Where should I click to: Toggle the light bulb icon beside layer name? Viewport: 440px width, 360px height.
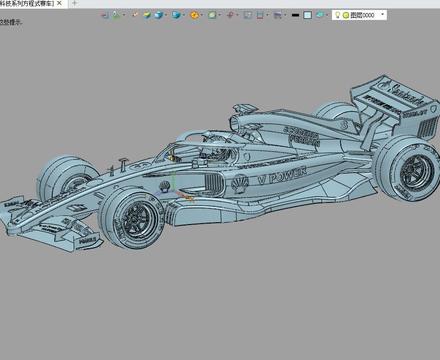[337, 15]
